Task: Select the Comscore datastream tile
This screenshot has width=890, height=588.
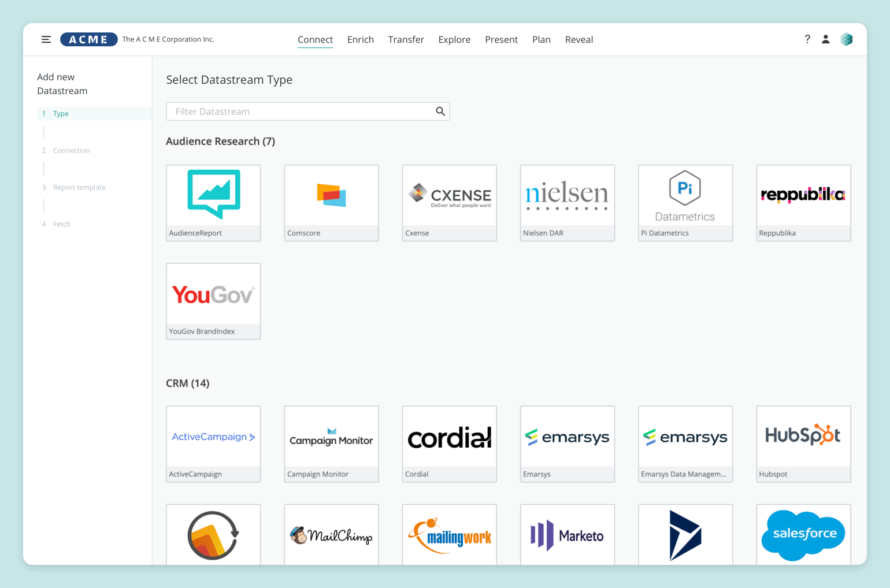Action: coord(331,203)
